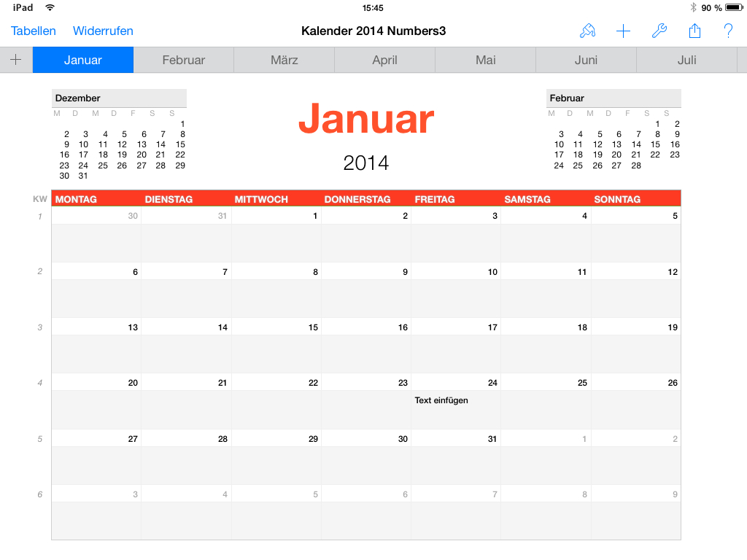Select the large Januar title text

pos(366,119)
